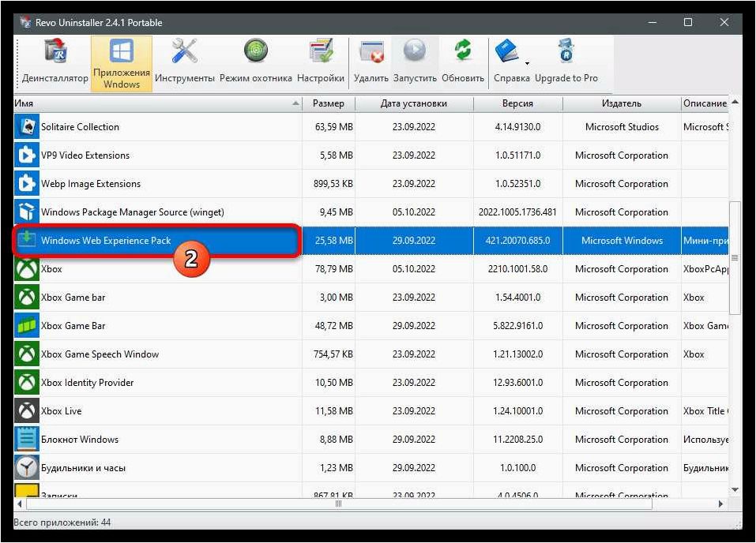This screenshot has height=543, width=756.
Task: Select the Windows Web Experience Pack row
Action: [x=370, y=241]
